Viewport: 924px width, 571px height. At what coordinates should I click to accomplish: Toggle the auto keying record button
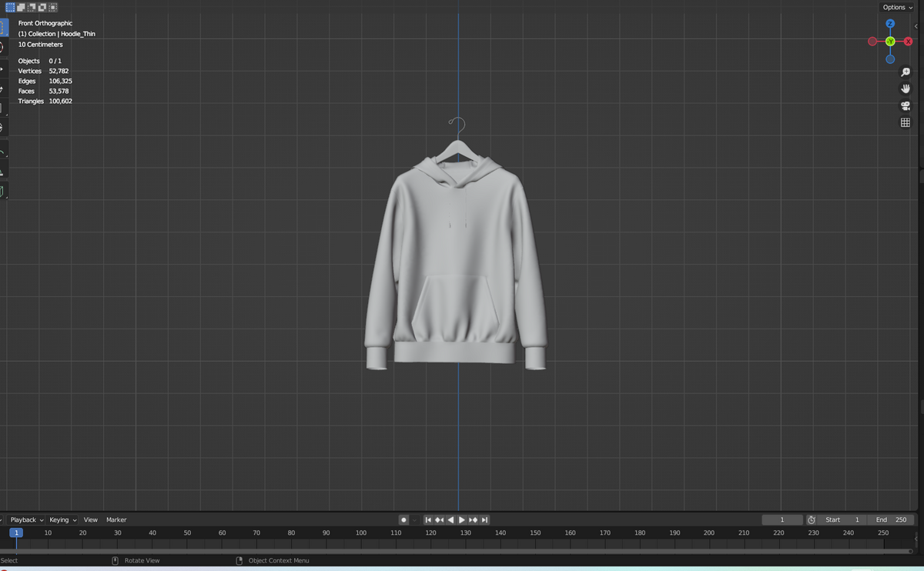403,520
